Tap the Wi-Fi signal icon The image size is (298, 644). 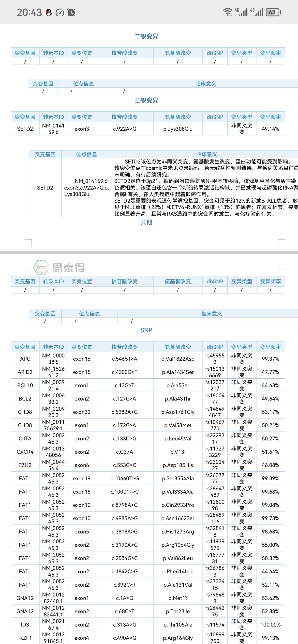point(228,12)
